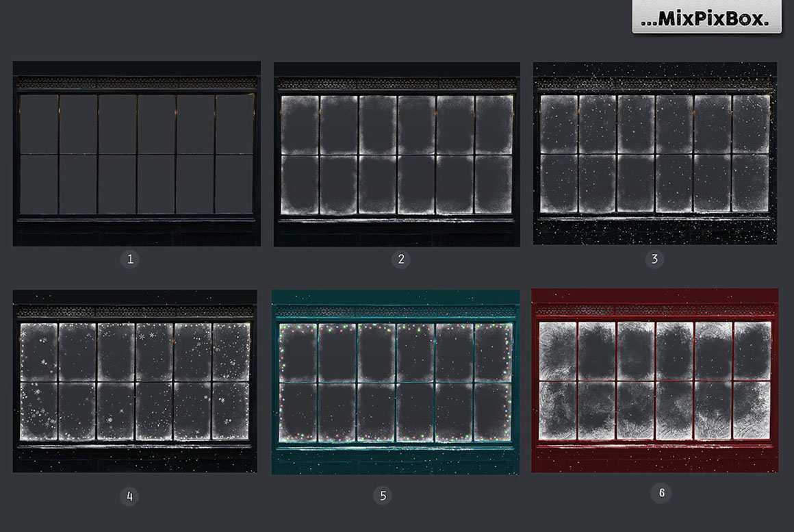
Task: Open the snowfall window preview 3
Action: click(x=654, y=153)
